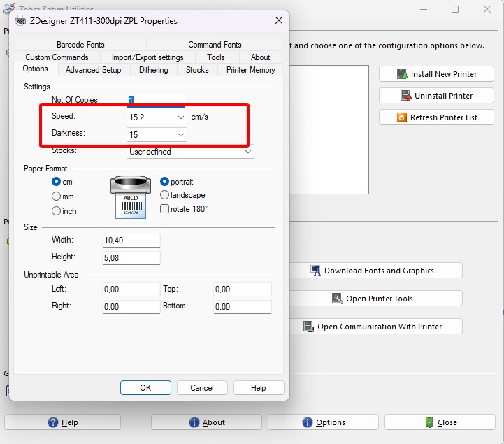Open the Dithering tab
Screen dimensions: 504x444
[x=154, y=70]
